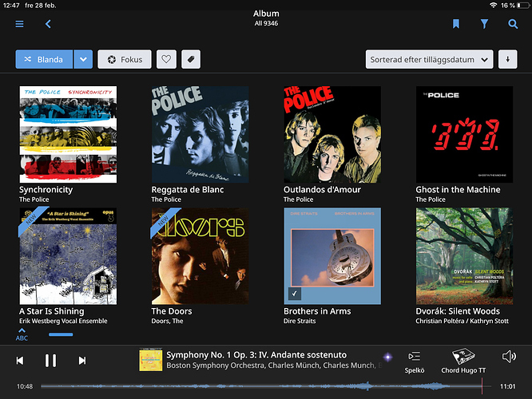Open the Ghost in the Machine cover
This screenshot has width=532, height=399.
[x=464, y=135]
